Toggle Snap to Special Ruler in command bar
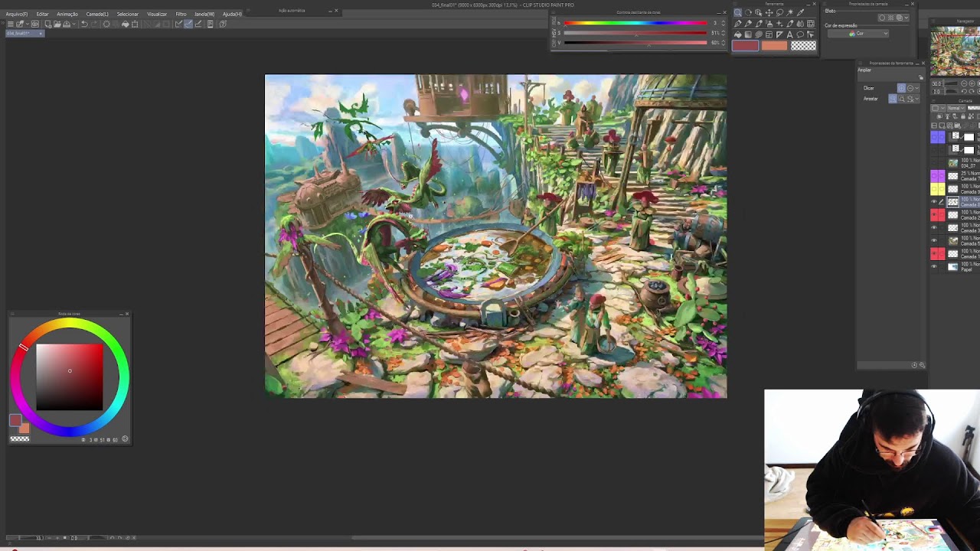 [188, 24]
